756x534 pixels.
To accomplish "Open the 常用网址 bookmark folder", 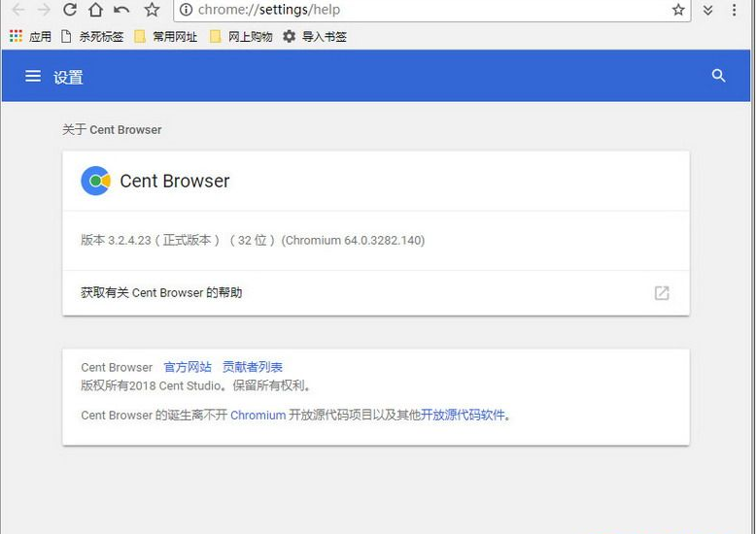I will click(165, 37).
